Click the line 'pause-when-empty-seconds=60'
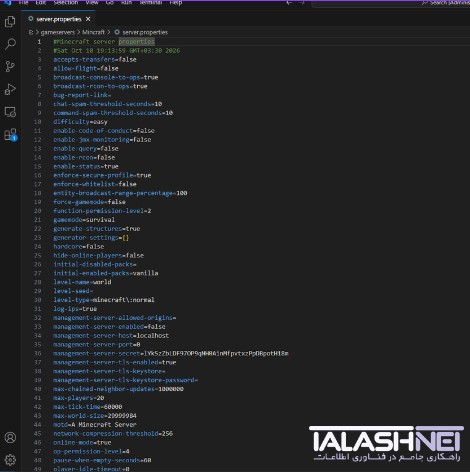 point(102,460)
